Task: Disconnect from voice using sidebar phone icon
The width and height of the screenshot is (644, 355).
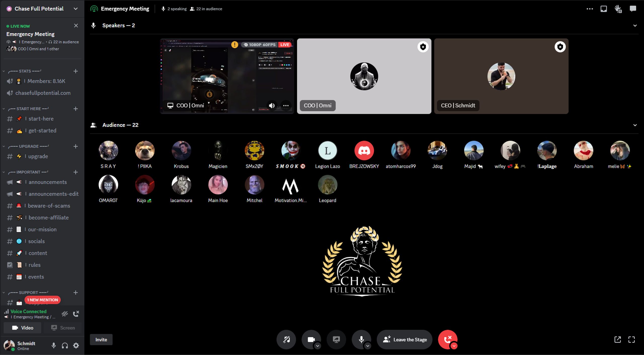Action: 76,314
